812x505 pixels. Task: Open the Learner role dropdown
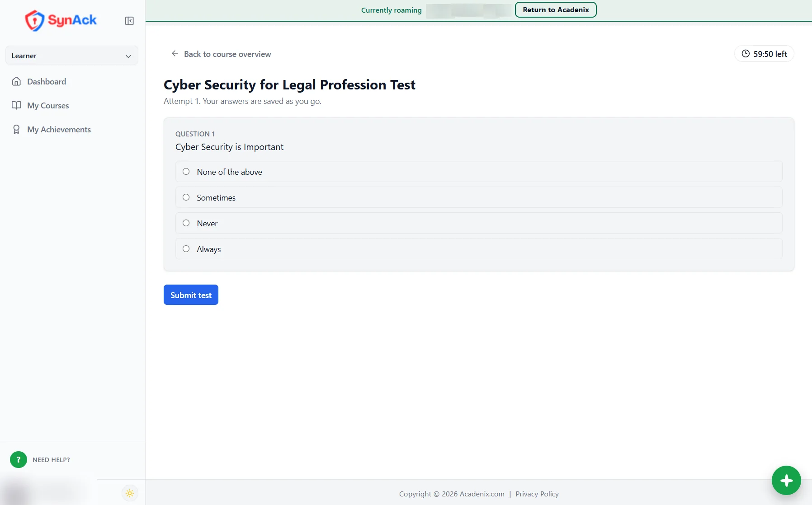coord(71,56)
